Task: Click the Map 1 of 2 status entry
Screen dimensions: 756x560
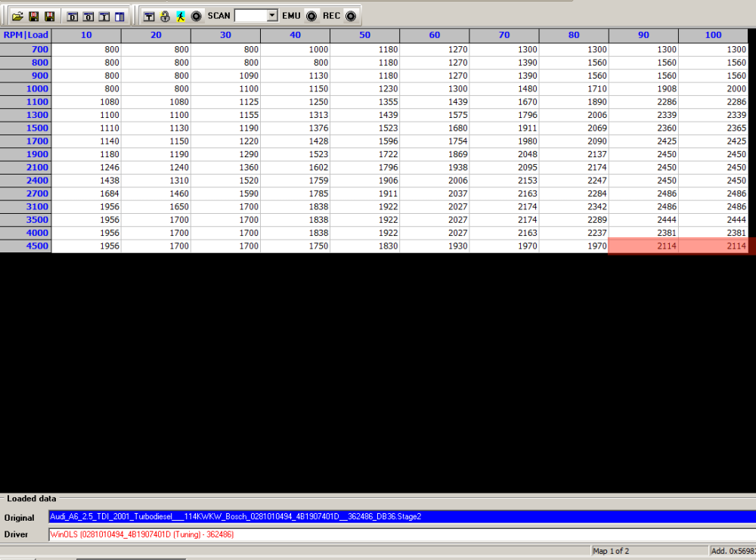Action: click(649, 551)
